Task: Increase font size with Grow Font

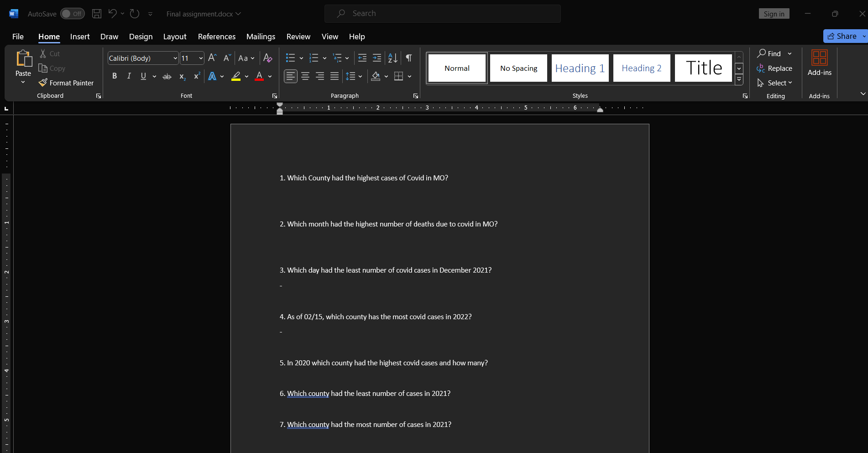Action: (211, 58)
